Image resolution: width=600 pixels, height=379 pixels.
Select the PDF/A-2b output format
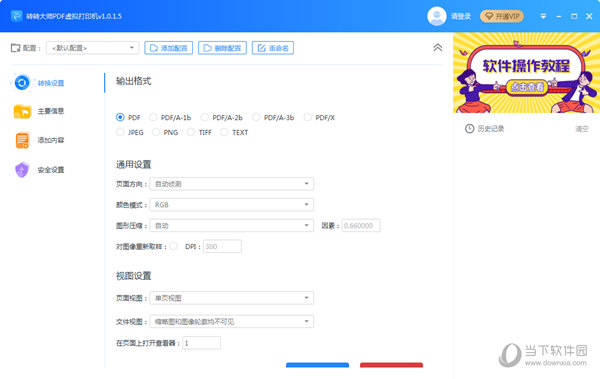205,117
